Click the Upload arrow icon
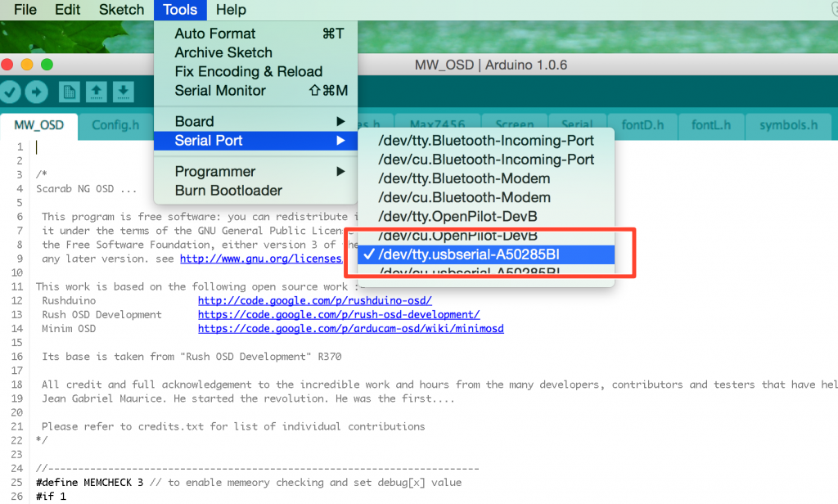The image size is (838, 504). (36, 92)
